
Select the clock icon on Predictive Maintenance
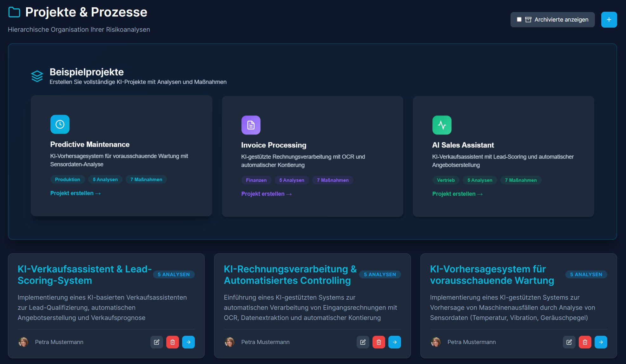click(x=60, y=124)
